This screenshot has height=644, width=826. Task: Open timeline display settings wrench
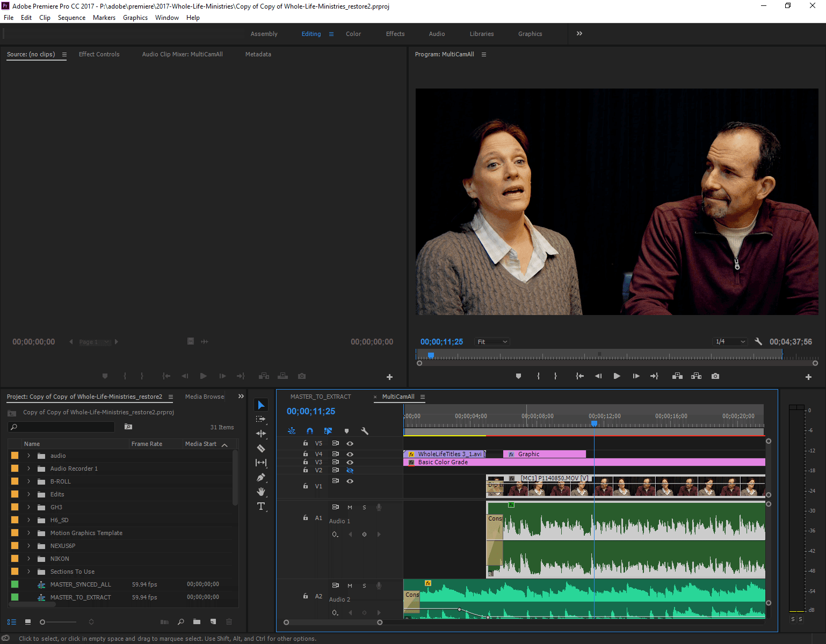(x=365, y=431)
